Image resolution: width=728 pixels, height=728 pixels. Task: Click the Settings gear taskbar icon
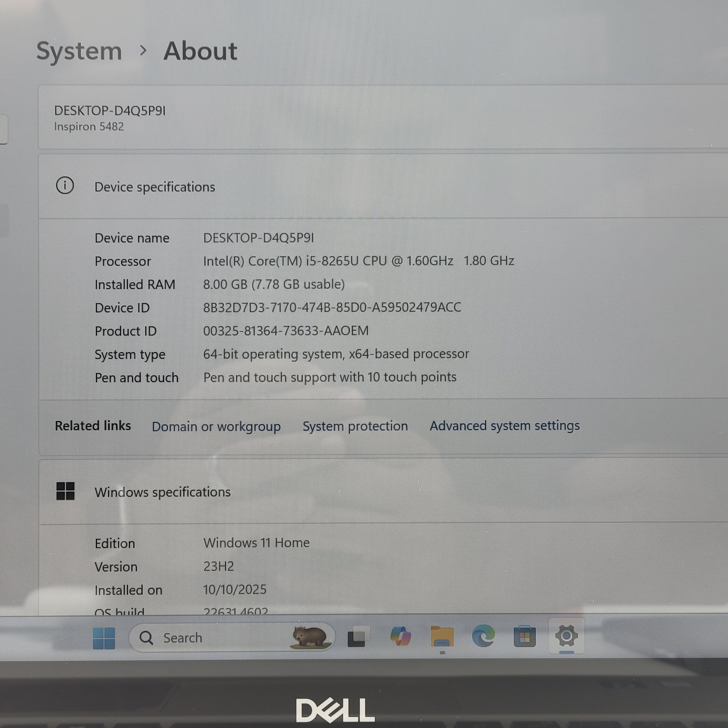click(566, 636)
